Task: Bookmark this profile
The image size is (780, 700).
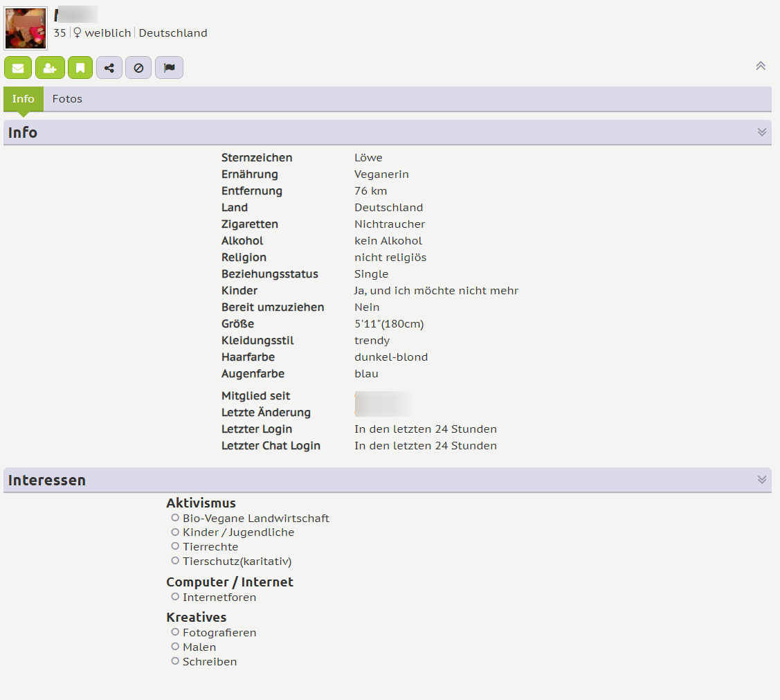Action: [x=80, y=68]
